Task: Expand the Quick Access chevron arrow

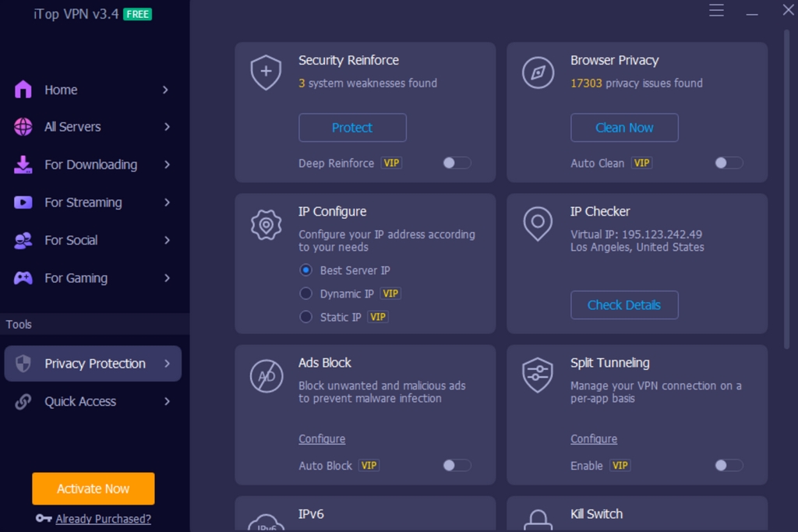Action: pyautogui.click(x=167, y=402)
